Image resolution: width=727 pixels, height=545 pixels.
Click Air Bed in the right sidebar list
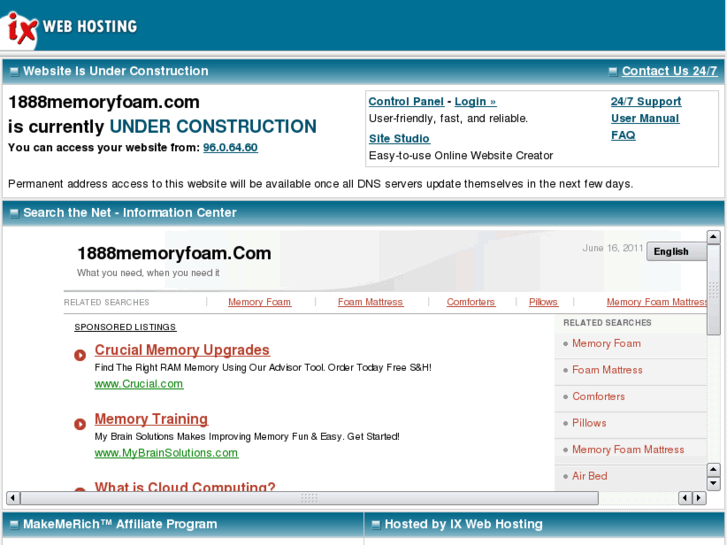pos(589,476)
